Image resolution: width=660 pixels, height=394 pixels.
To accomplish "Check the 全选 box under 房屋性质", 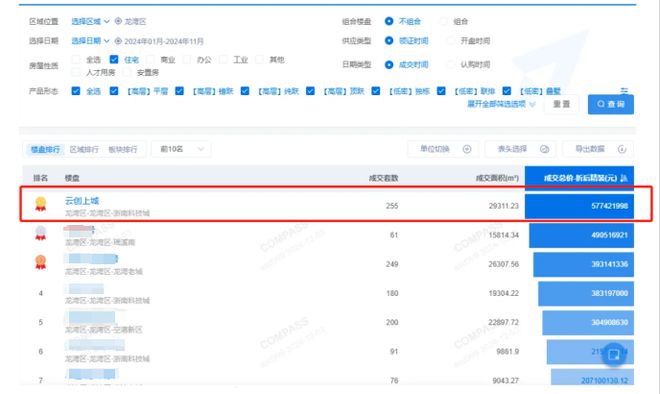I will (76, 60).
